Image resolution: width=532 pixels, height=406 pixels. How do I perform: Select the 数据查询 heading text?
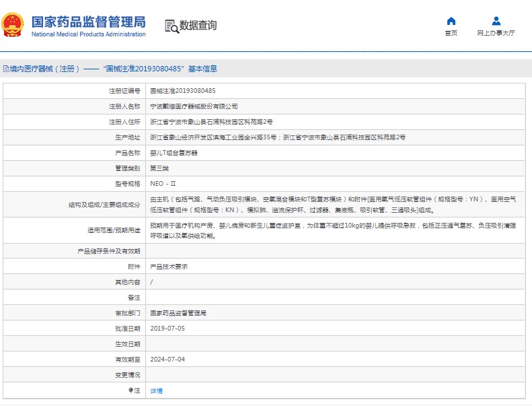click(x=198, y=26)
